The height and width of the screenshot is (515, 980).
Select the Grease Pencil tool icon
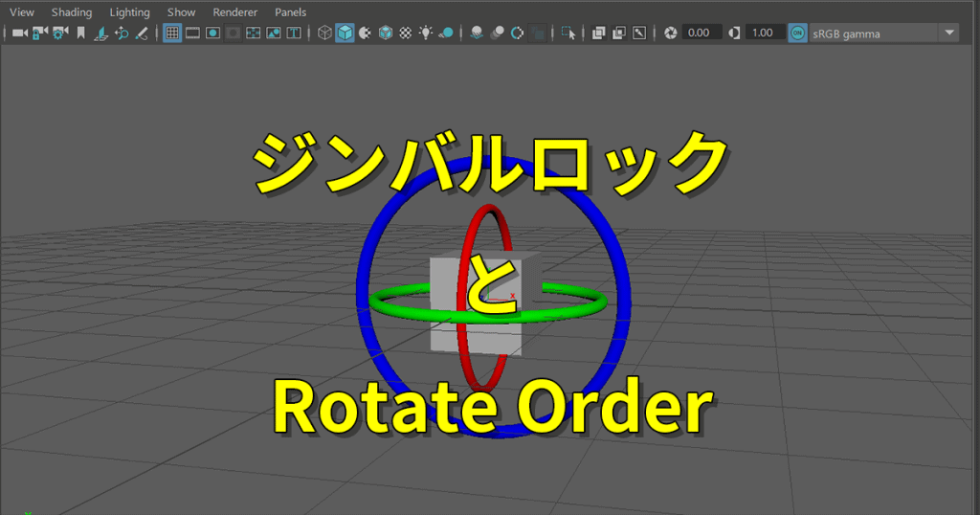point(142,33)
